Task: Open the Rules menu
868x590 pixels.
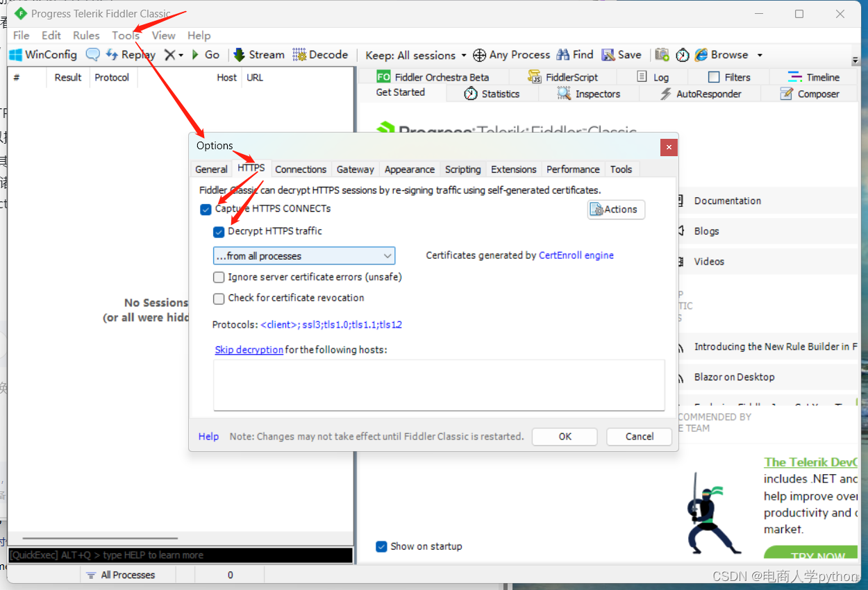Action: click(87, 35)
